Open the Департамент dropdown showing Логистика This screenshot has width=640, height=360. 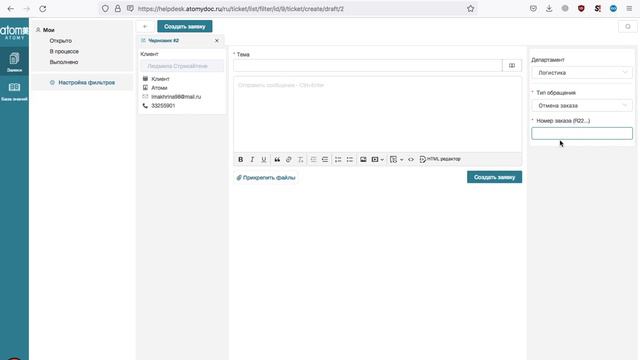[582, 73]
